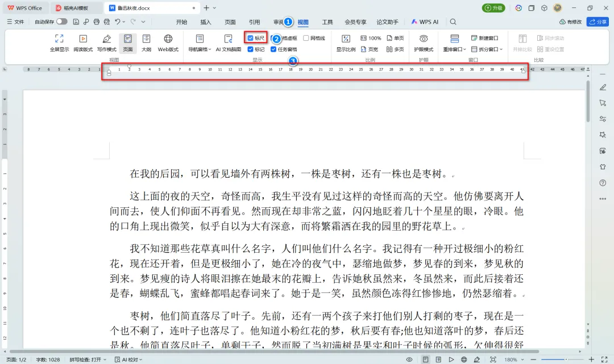Uncheck the 标尺 ruler checkbox

point(250,38)
